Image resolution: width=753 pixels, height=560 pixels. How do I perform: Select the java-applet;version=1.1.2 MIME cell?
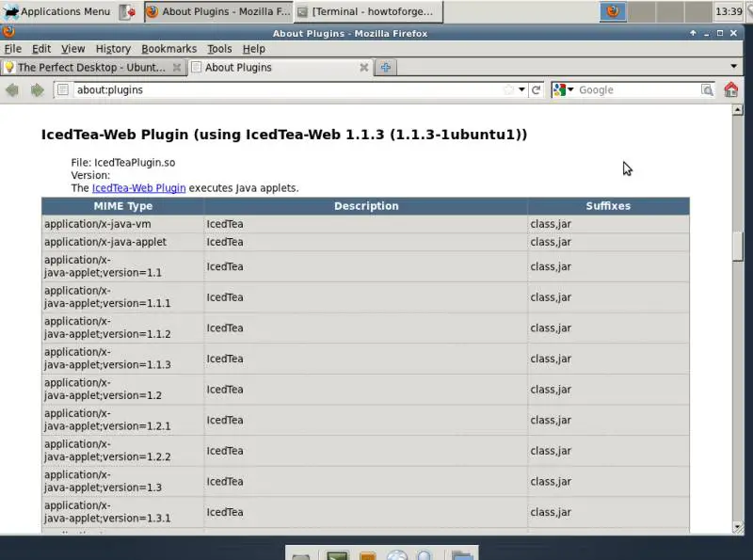point(123,328)
